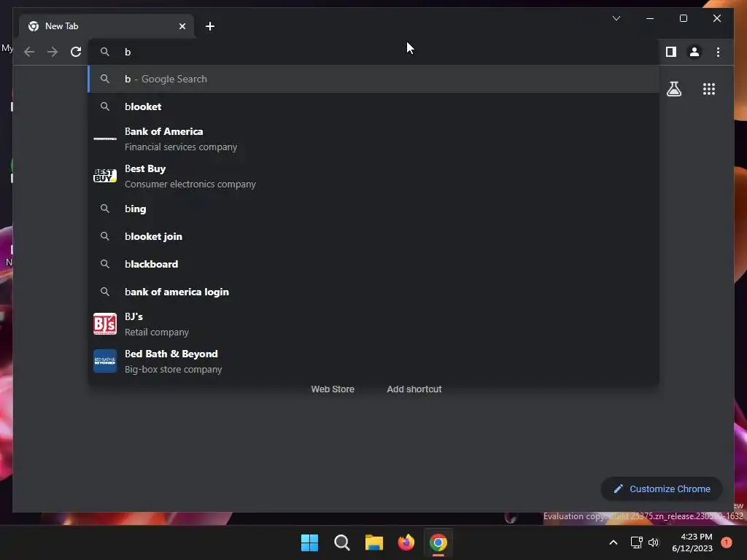Pick the 'blackboard' suggestion
The width and height of the screenshot is (747, 560).
[x=374, y=264]
